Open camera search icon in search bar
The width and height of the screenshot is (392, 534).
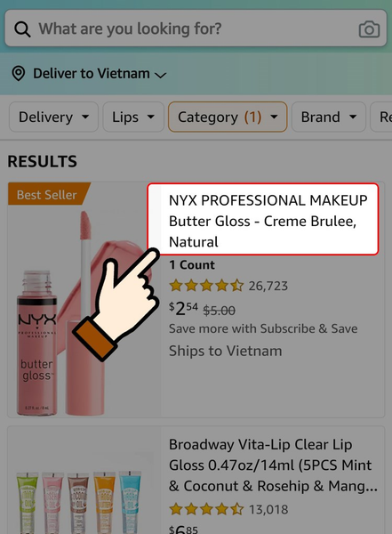coord(369,29)
